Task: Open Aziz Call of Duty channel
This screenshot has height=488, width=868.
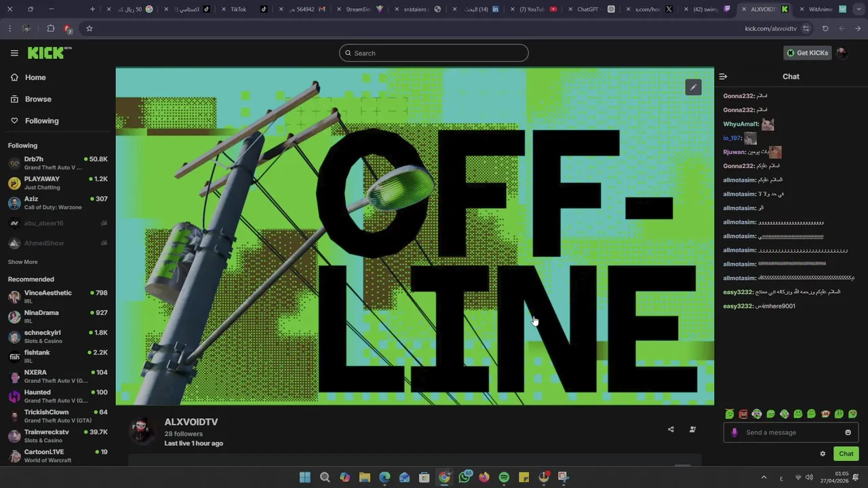Action: tap(58, 203)
